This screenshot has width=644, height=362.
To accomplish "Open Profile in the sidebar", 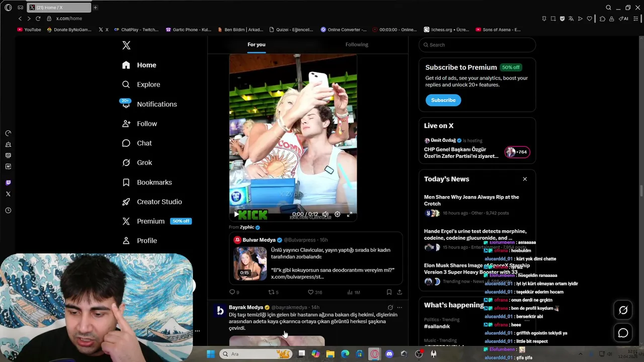I will pyautogui.click(x=139, y=240).
